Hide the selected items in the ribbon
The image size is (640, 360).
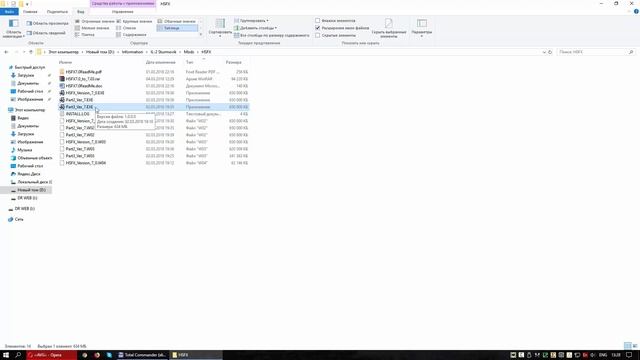coord(389,28)
